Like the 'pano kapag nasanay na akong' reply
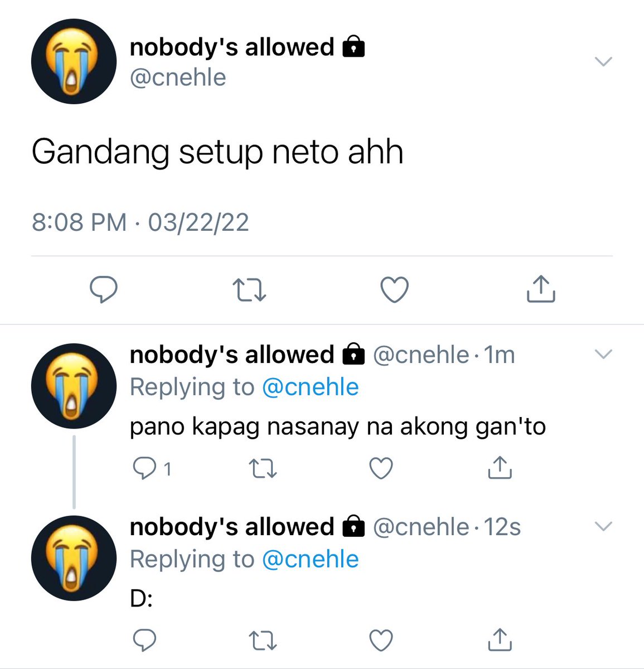Screen dimensions: 644x669 (x=381, y=469)
